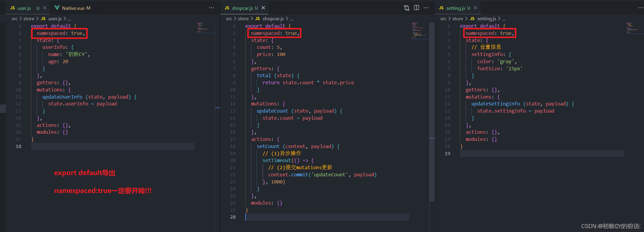Click 'age: 20' line in user.js
644x232 pixels.
[58, 62]
